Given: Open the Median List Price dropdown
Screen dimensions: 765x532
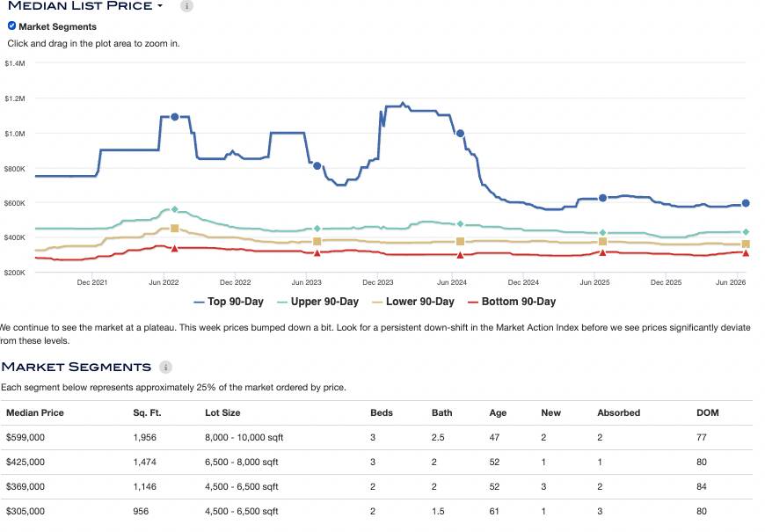Looking at the screenshot, I should (85, 6).
